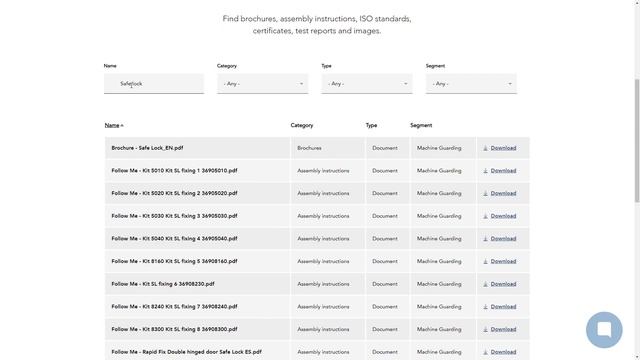The height and width of the screenshot is (360, 640).
Task: Click download icon for Kit SL fixing 6
Action: (x=485, y=284)
